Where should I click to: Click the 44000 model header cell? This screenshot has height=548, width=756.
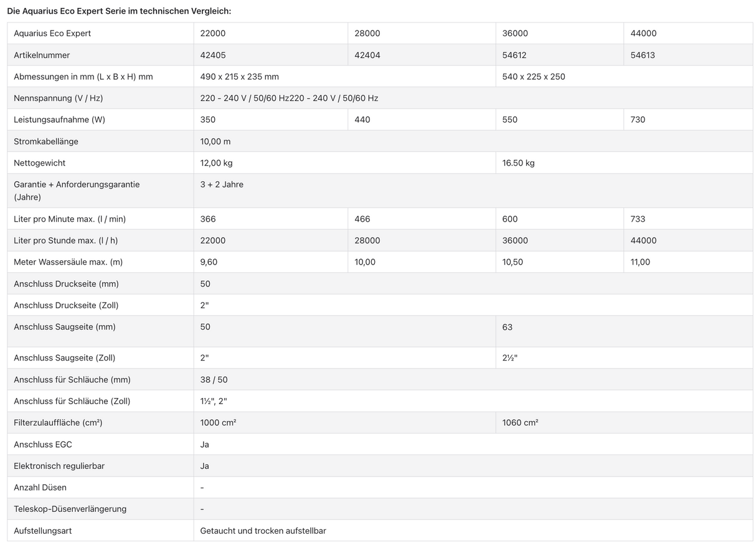[x=643, y=33]
